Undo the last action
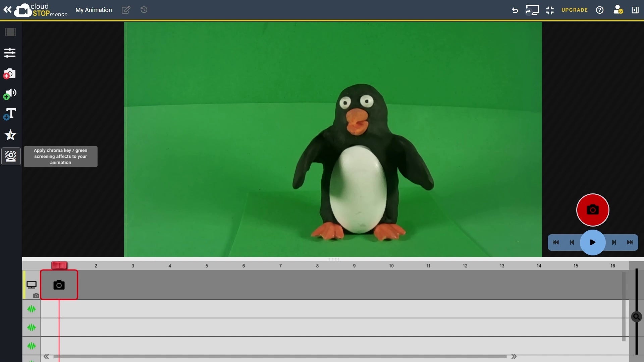This screenshot has width=644, height=362. 515,10
